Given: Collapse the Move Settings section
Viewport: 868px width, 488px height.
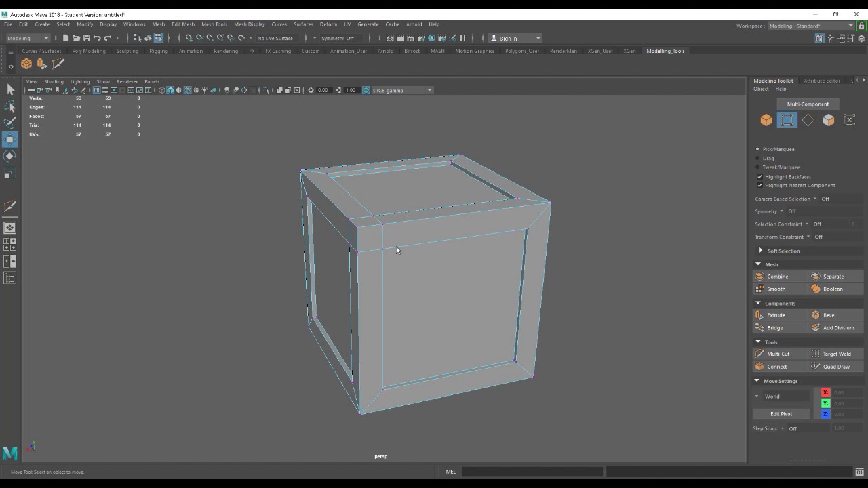Looking at the screenshot, I should pos(757,381).
